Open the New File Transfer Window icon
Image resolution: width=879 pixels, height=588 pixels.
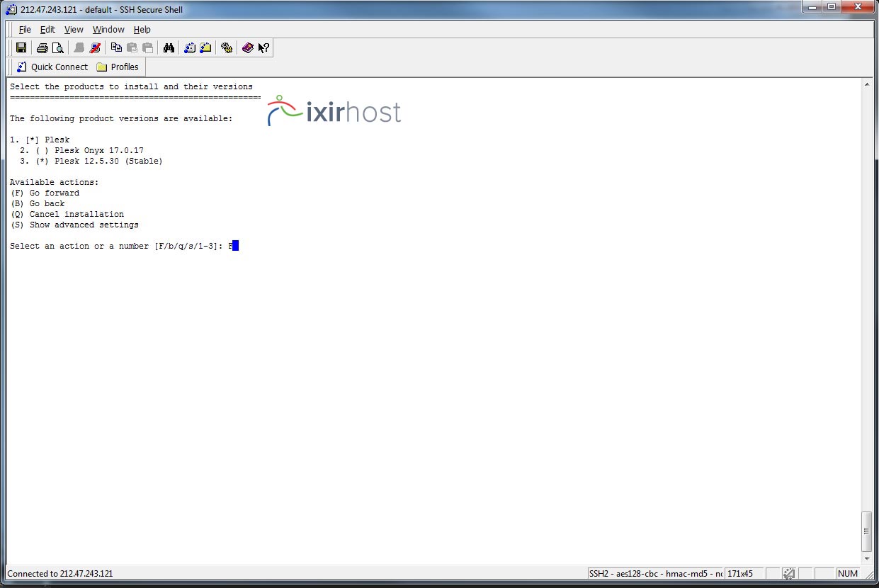[205, 48]
